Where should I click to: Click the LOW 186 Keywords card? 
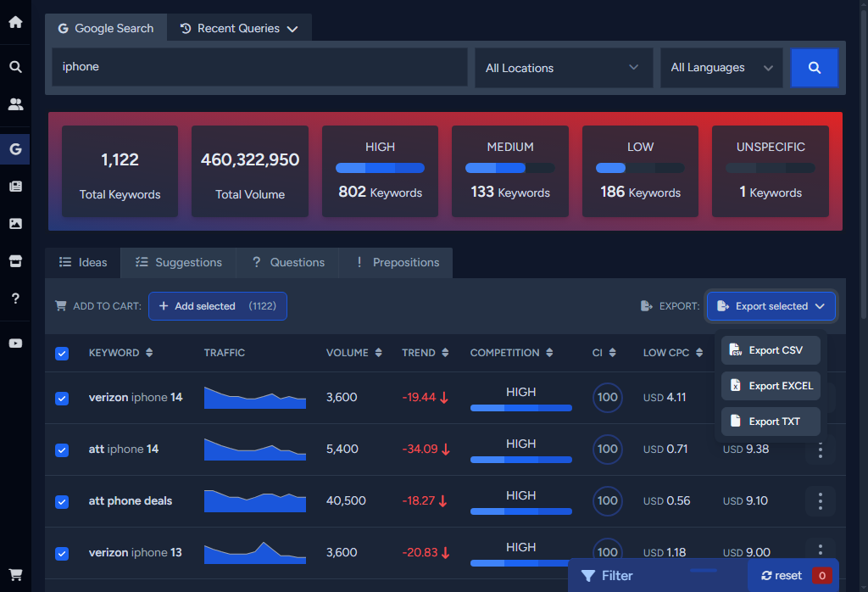click(640, 171)
